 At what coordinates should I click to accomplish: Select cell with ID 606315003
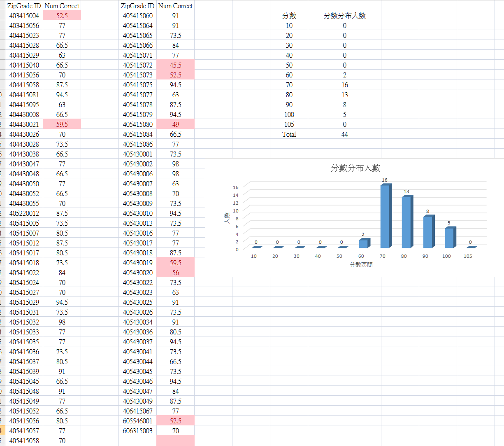(137, 431)
